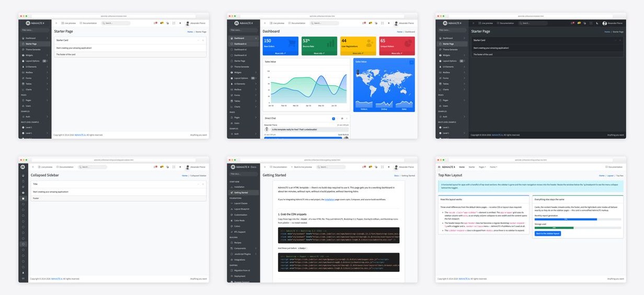Click the user-plus icon on User Registrations card
This screenshot has width=644, height=295.
[x=370, y=43]
